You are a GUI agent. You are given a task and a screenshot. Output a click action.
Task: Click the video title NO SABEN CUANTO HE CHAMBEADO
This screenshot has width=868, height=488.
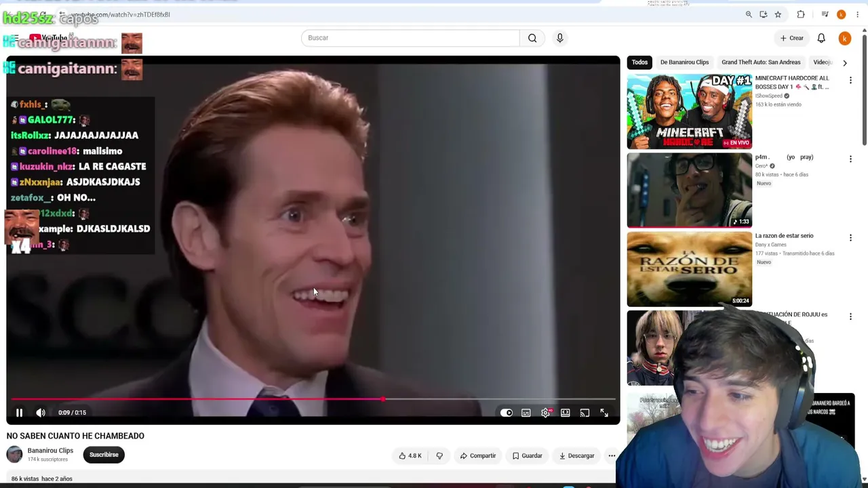tap(75, 436)
